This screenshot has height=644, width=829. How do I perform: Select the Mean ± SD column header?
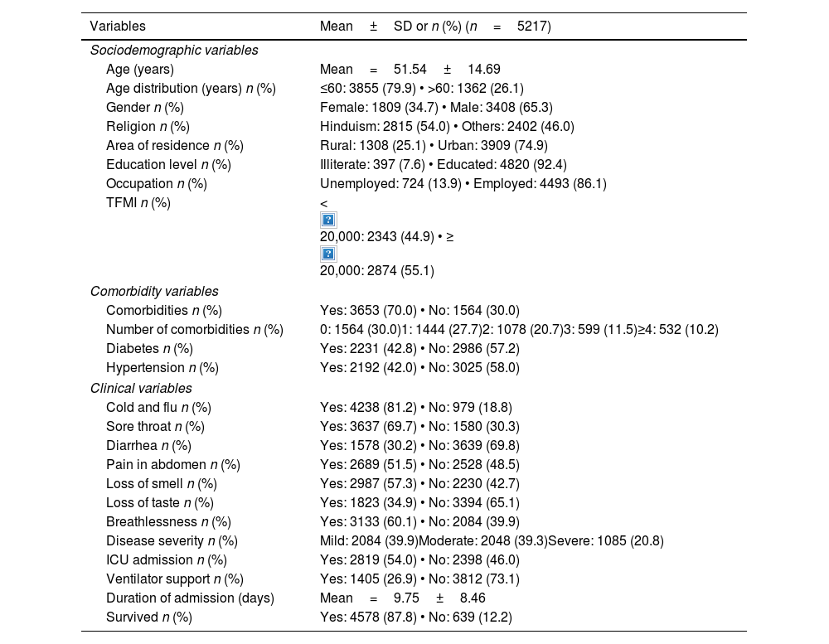pyautogui.click(x=435, y=27)
